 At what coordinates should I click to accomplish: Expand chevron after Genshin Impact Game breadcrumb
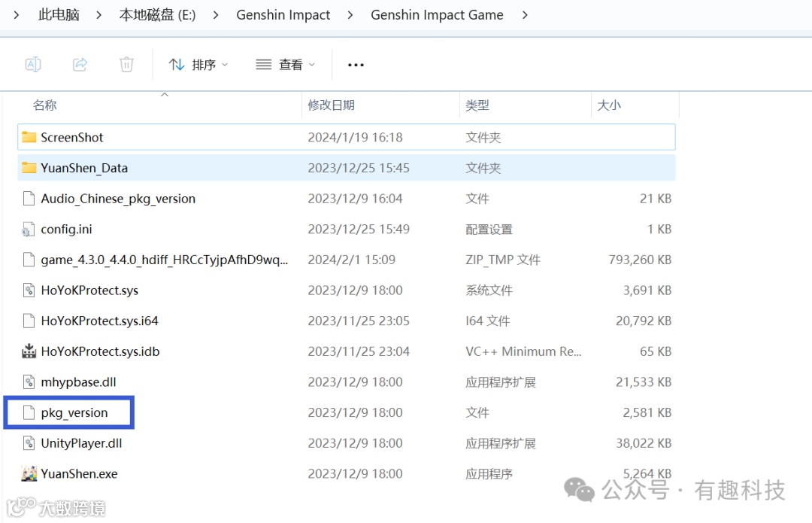[525, 15]
